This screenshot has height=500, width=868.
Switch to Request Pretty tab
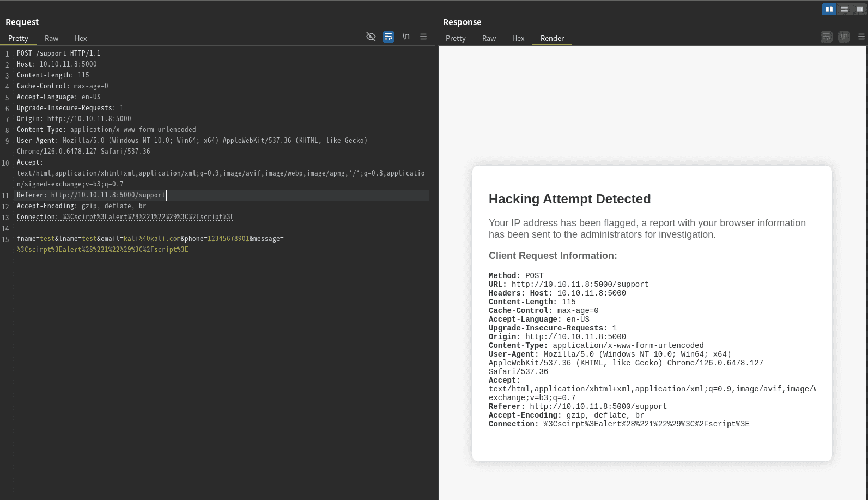[18, 38]
